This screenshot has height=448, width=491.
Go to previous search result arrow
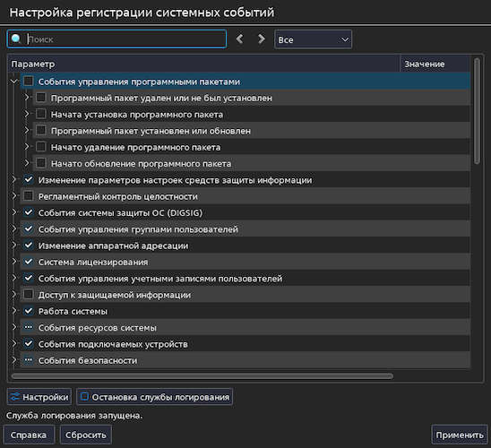pos(239,39)
